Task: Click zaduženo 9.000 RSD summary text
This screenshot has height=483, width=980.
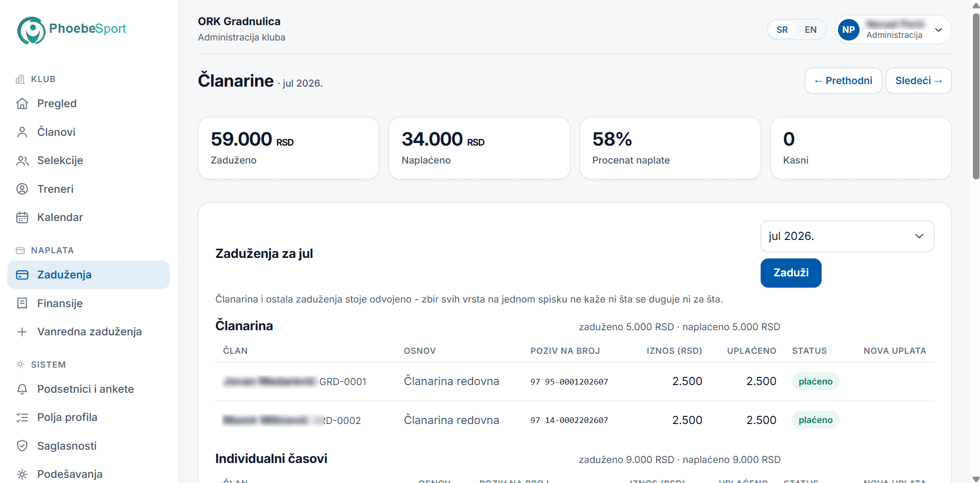Action: point(626,460)
